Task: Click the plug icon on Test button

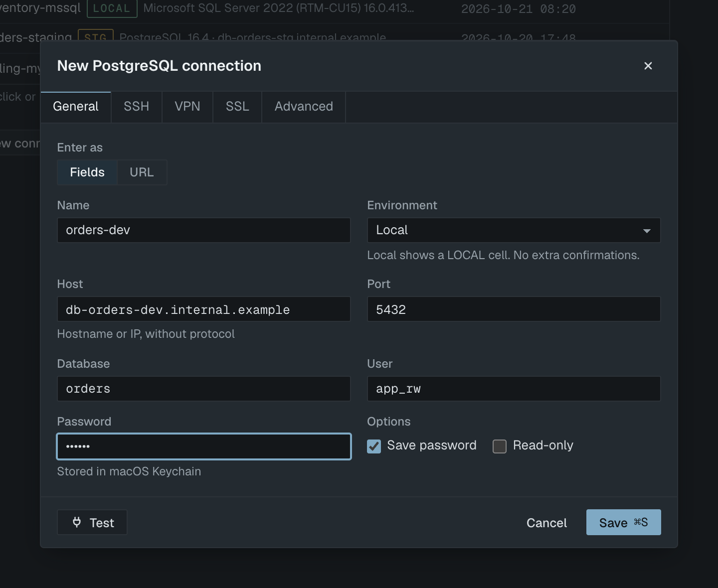Action: (77, 522)
